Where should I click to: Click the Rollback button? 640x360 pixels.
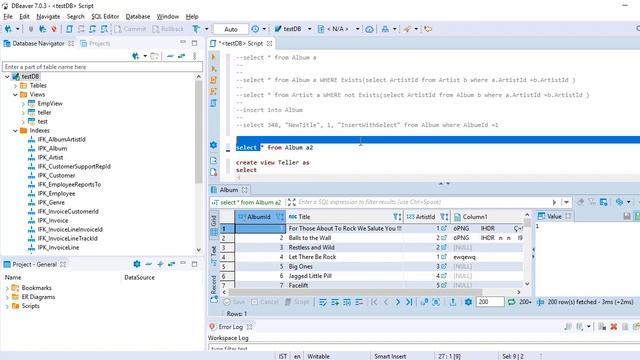tap(168, 29)
